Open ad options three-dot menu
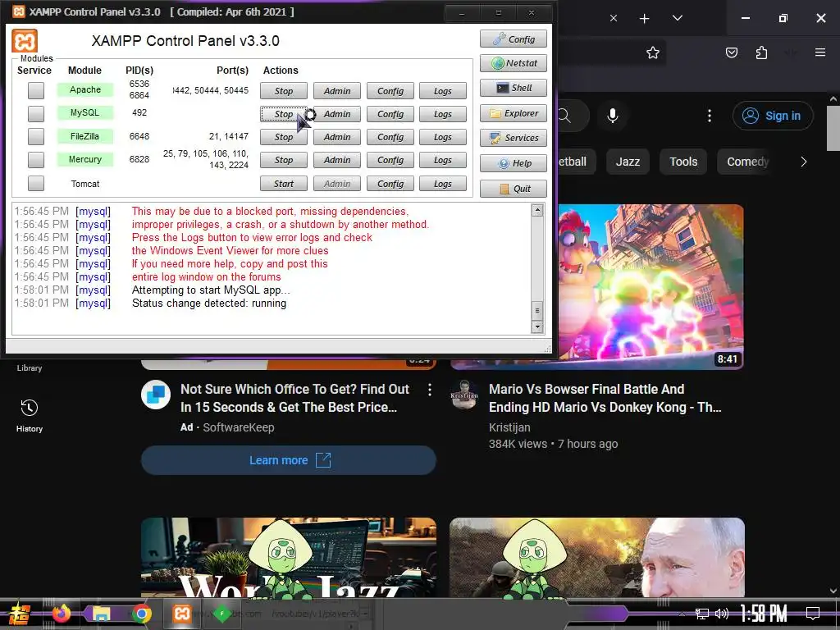 (x=429, y=390)
